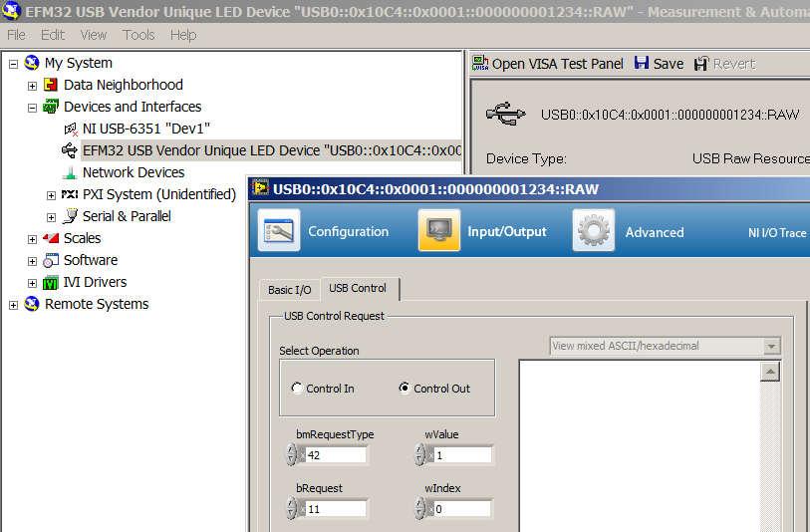The height and width of the screenshot is (532, 810).
Task: Collapse Devices and Interfaces node
Action: [32, 108]
